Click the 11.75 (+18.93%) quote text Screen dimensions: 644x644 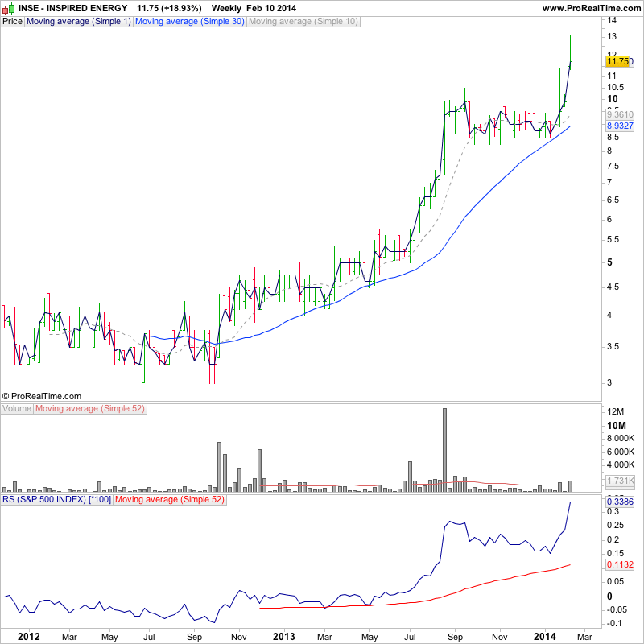(169, 8)
